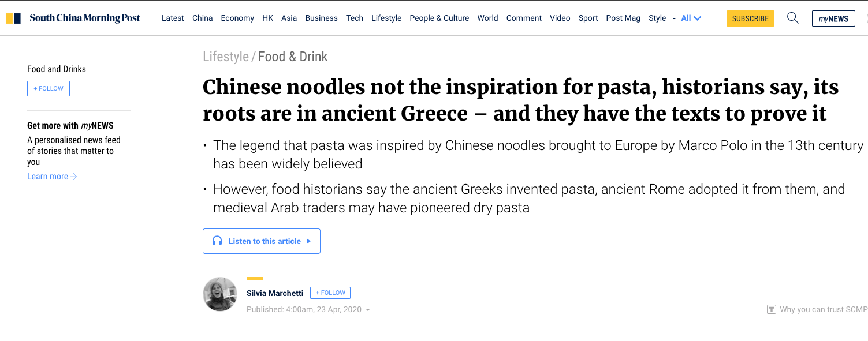Open the myNEWS button
The width and height of the screenshot is (868, 341).
pyautogui.click(x=833, y=18)
